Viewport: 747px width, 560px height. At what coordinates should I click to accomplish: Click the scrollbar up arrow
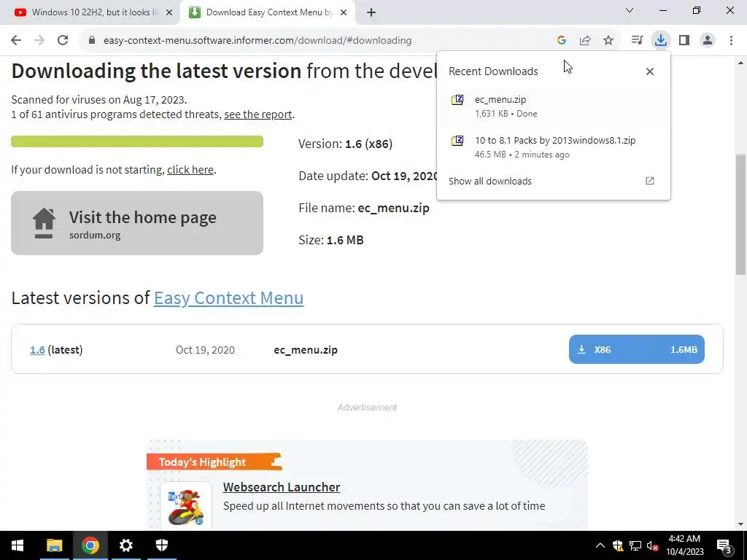[741, 63]
